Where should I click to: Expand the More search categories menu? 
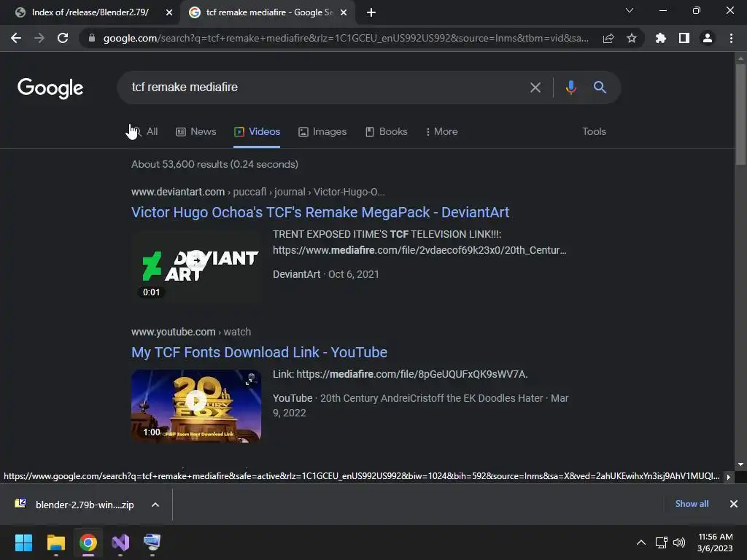441,132
